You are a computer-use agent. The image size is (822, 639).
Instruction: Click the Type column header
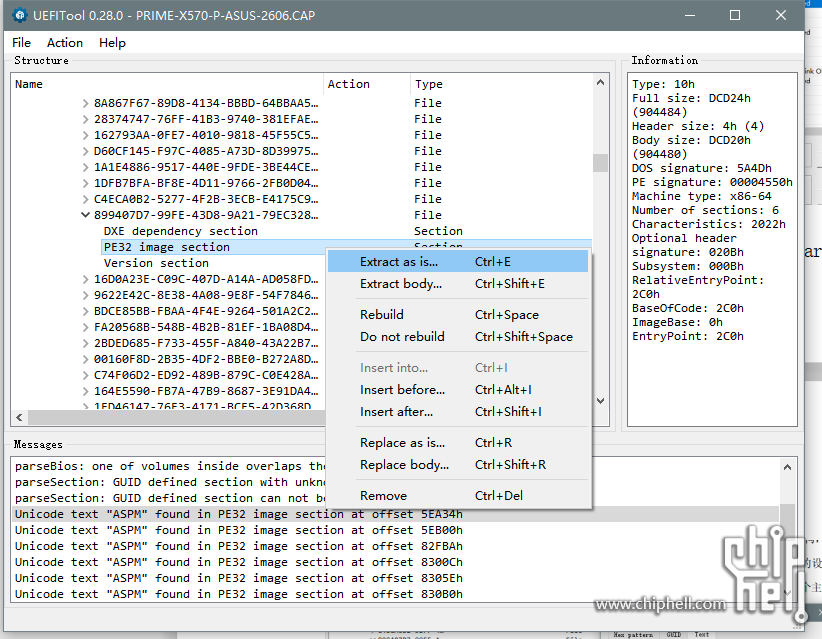click(501, 84)
